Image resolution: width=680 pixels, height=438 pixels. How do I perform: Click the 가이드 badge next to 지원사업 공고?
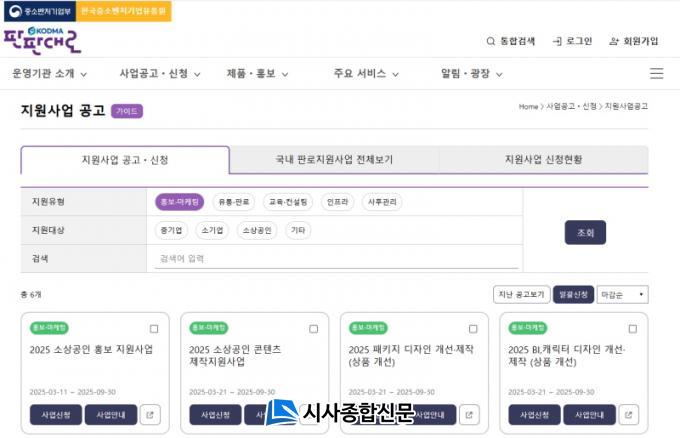127,111
